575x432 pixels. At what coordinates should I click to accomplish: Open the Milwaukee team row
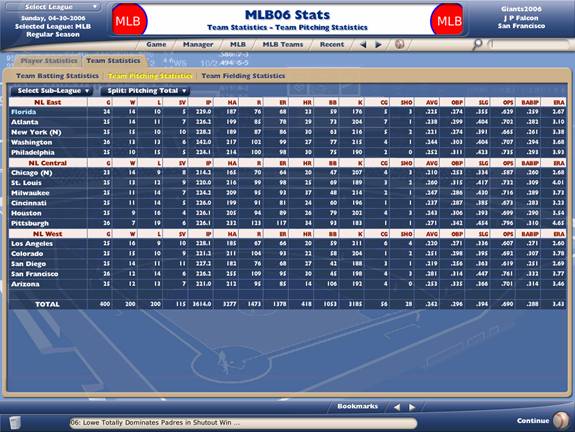[x=288, y=193]
